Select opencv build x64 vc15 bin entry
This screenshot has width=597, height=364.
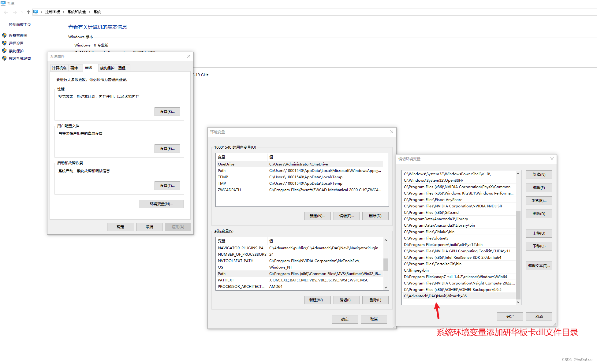click(x=459, y=245)
